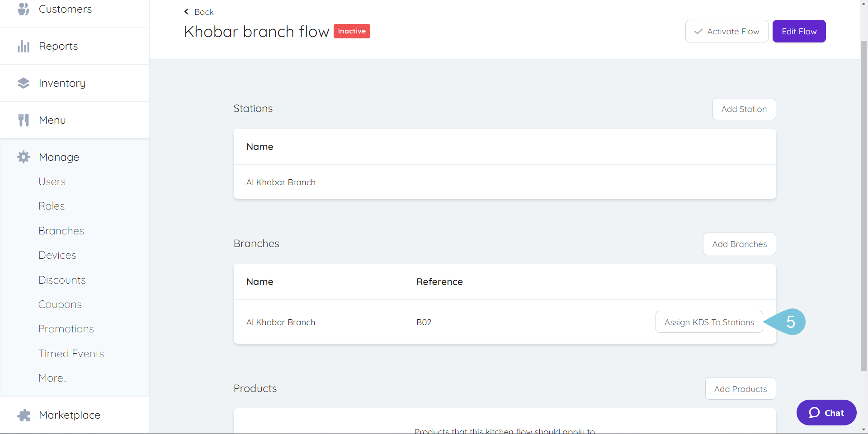Select Roles under Manage
Image resolution: width=868 pixels, height=434 pixels.
(x=52, y=206)
